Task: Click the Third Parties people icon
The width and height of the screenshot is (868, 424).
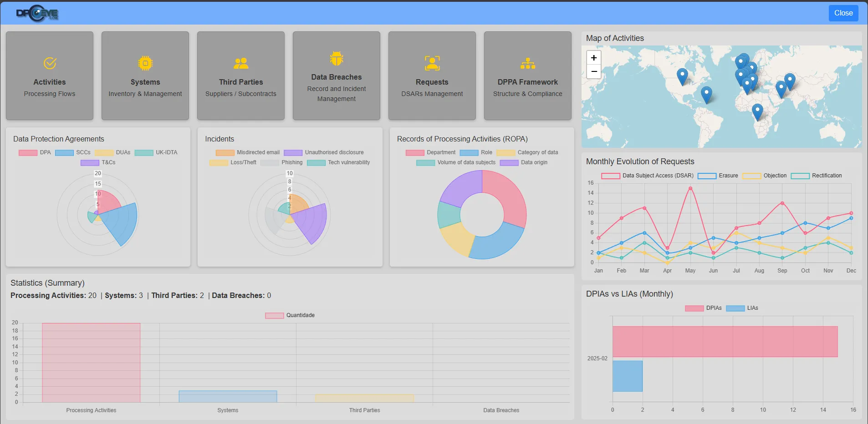Action: tap(240, 63)
